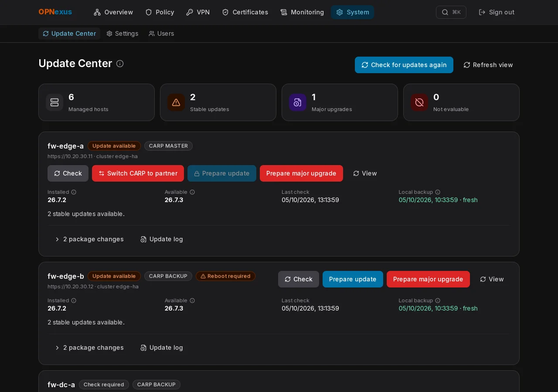Open Update log for fw-edge-b

(x=162, y=348)
